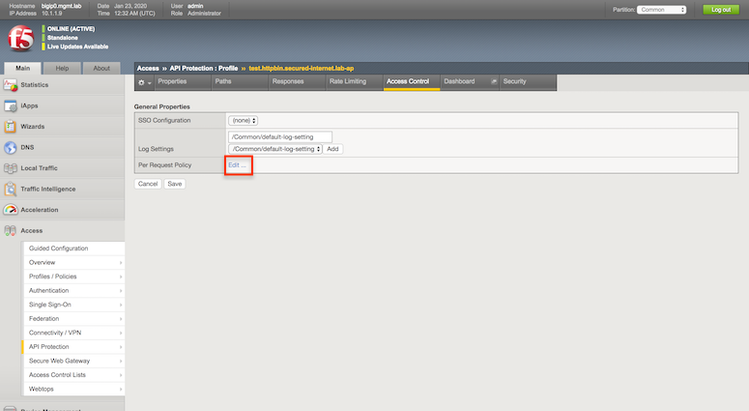Screen dimensions: 749x411
Task: Expand the Single Sign-On submenu arrow
Action: pyautogui.click(x=121, y=305)
